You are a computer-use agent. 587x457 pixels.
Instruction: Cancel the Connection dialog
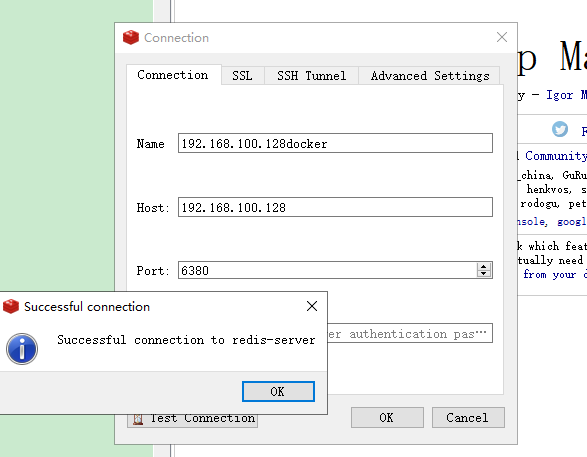coord(468,417)
